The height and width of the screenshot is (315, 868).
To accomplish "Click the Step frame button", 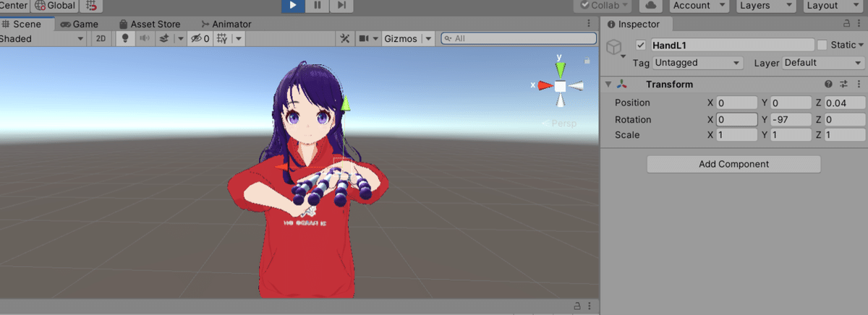I will (341, 5).
